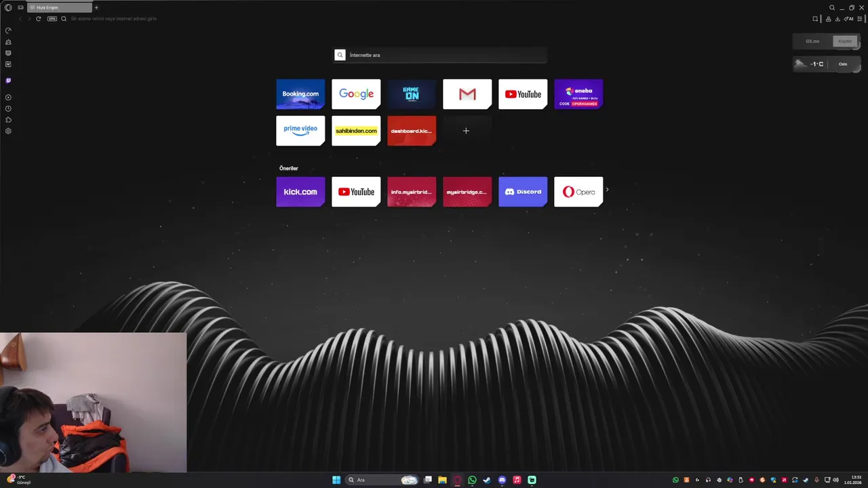The image size is (868, 488).
Task: Open File Explorer from the taskbar
Action: click(442, 480)
